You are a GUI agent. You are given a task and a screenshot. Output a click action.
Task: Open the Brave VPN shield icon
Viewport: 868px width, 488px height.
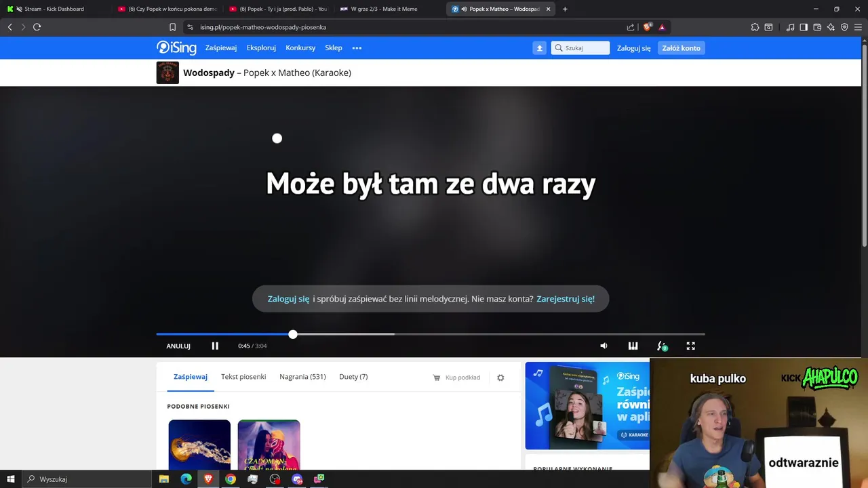click(844, 27)
